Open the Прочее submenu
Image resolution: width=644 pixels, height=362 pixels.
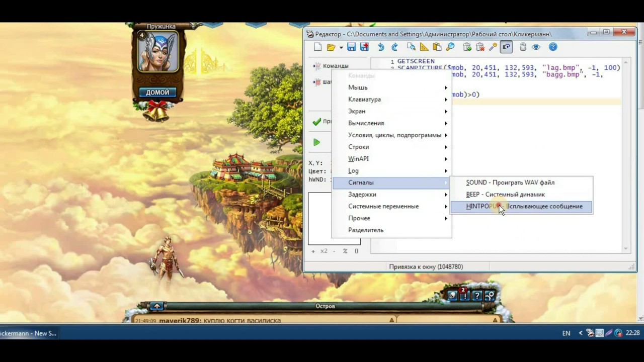392,218
